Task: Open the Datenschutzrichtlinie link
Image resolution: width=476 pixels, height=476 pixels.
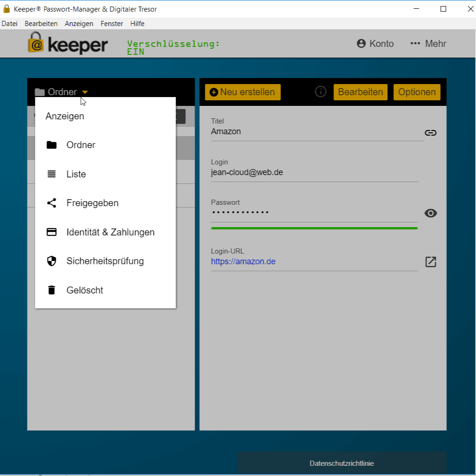Action: point(341,463)
